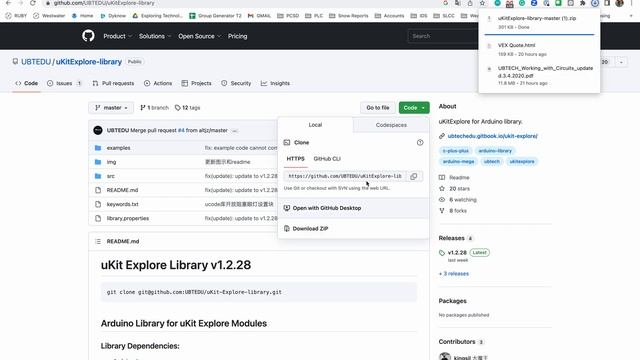Click + 3 releases link
The image size is (640, 360).
pos(453,273)
